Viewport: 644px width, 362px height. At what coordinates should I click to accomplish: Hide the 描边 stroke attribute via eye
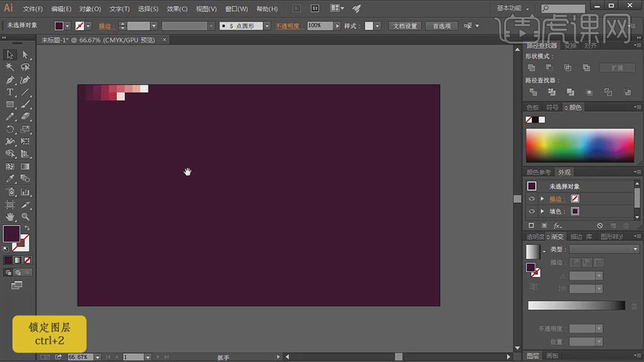531,199
